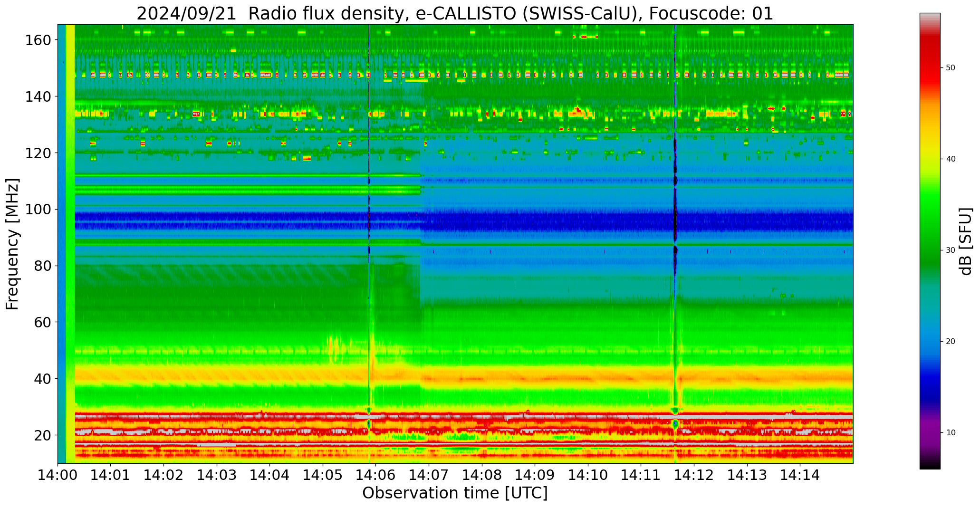The height and width of the screenshot is (507, 980).
Task: Click the 80 MHz frequency tick label
Action: pyautogui.click(x=42, y=266)
